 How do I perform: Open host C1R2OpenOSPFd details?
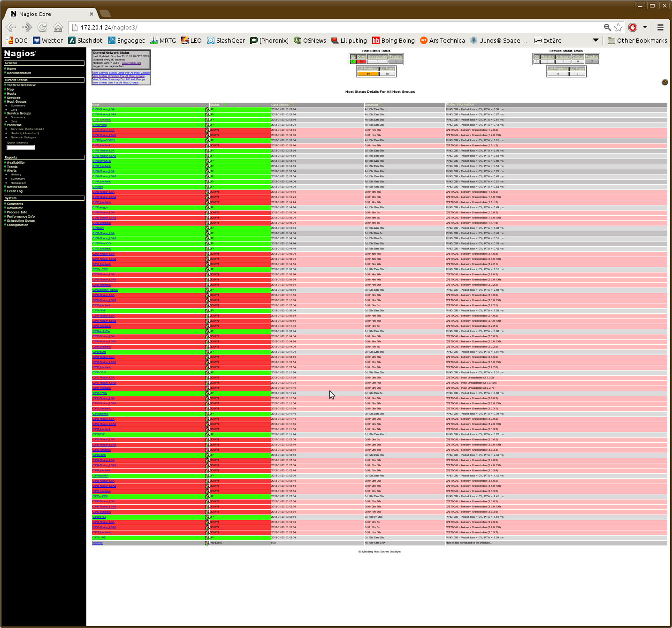point(104,140)
